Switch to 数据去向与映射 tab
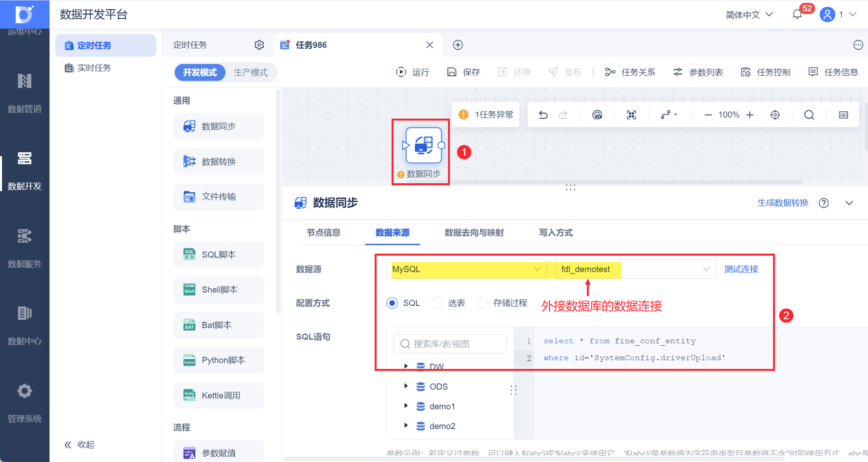Screen dimensions: 868x462 [x=474, y=232]
